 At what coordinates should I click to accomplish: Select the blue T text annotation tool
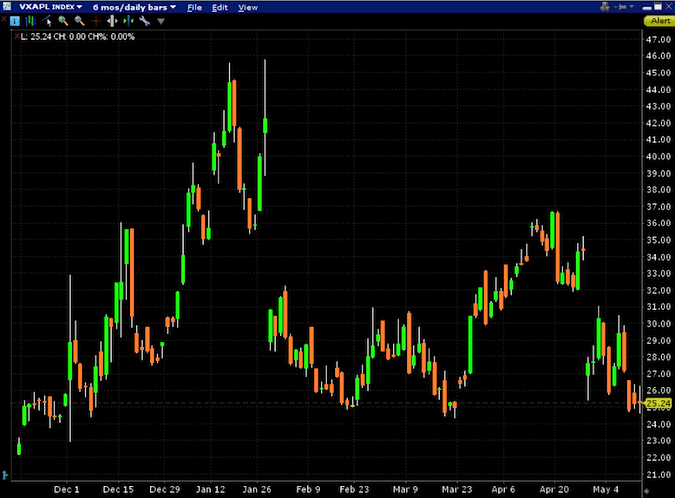point(15,21)
